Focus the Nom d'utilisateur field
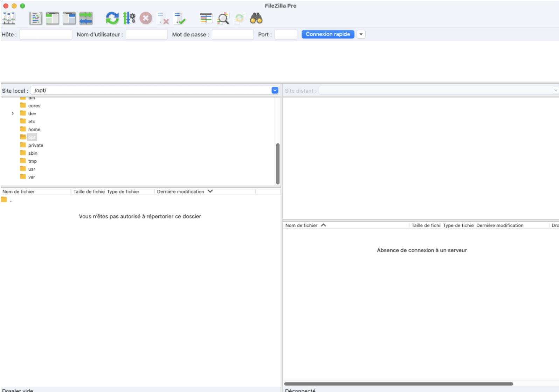The image size is (559, 392). 146,34
